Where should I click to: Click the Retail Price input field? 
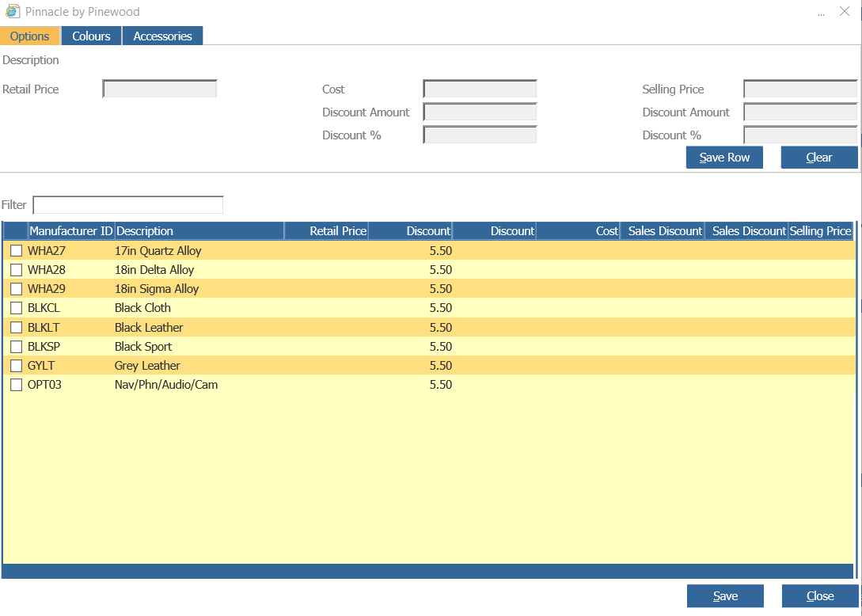point(160,89)
